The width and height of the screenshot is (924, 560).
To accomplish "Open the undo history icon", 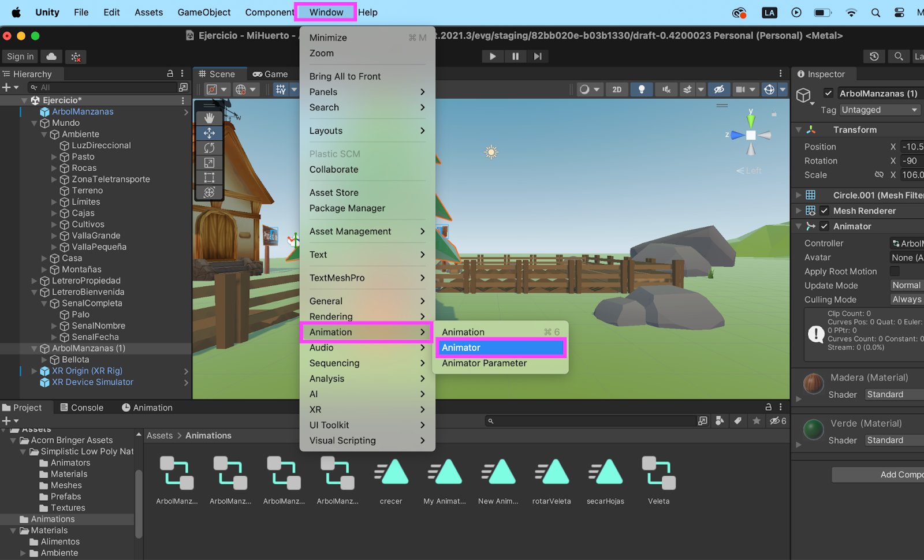I will pyautogui.click(x=874, y=57).
